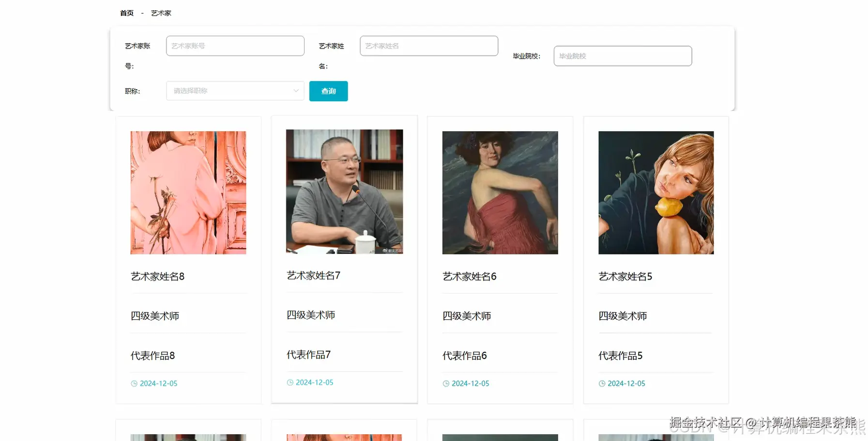Click the clock icon on 艺术家姓名8's card
Image resolution: width=868 pixels, height=441 pixels.
134,383
